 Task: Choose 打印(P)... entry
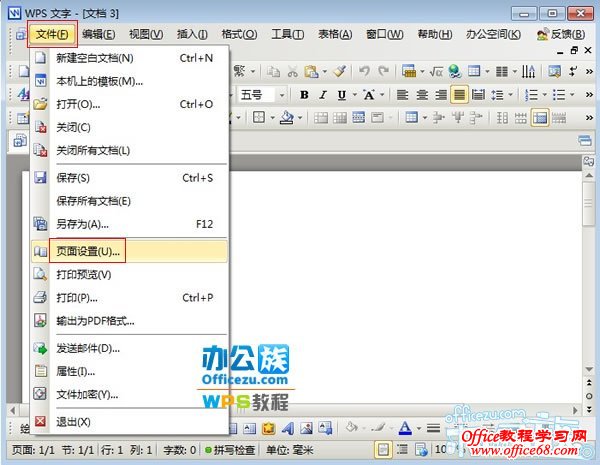(130, 297)
